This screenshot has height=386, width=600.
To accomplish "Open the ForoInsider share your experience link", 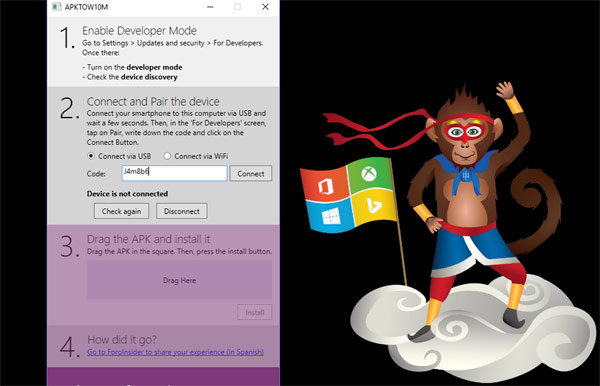I will [175, 352].
